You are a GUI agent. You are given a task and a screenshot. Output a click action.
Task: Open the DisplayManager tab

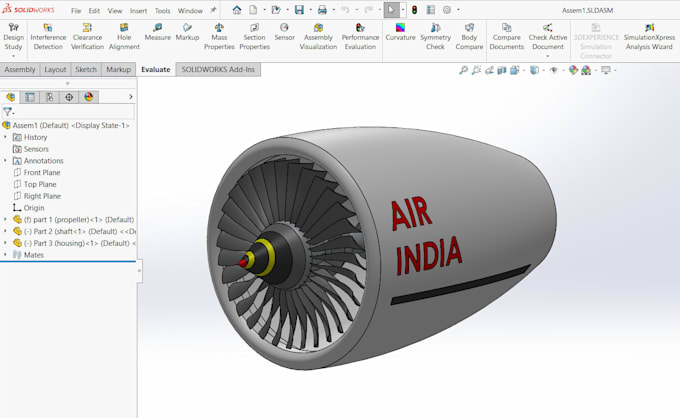89,97
